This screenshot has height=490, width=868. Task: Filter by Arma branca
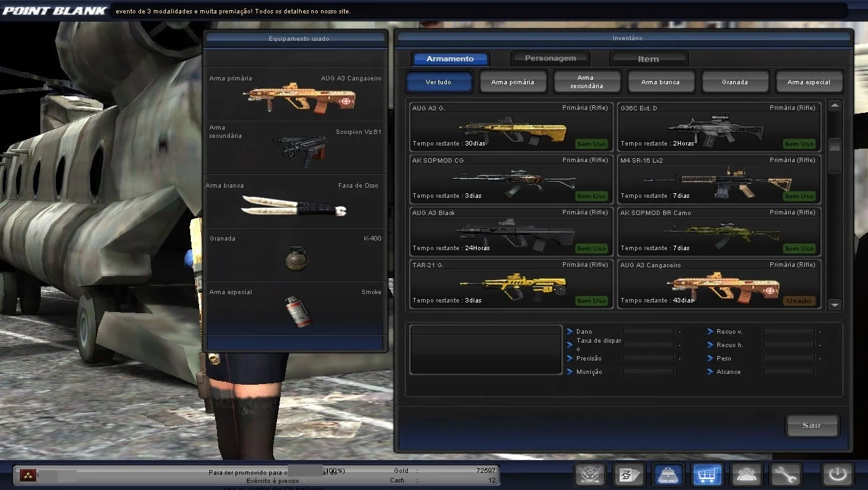[x=661, y=82]
